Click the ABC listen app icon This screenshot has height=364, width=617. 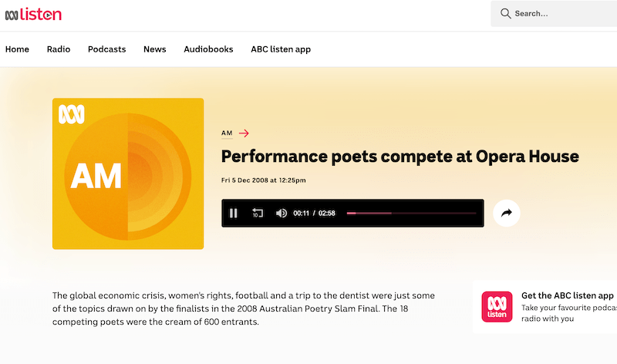(x=497, y=306)
